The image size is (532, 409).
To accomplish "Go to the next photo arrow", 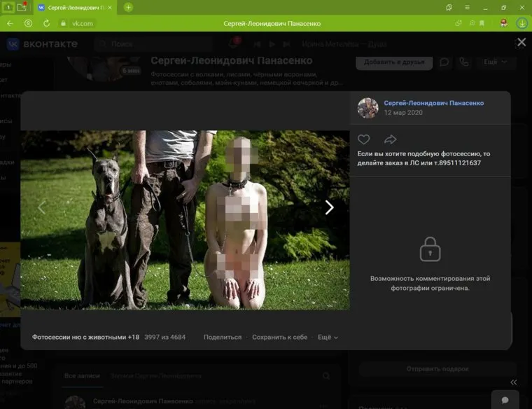I will 329,207.
